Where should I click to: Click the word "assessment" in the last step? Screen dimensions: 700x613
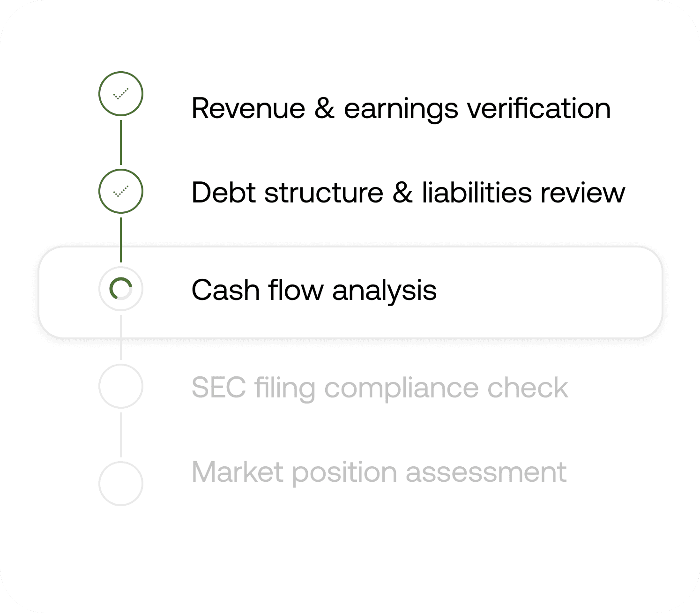(x=486, y=472)
